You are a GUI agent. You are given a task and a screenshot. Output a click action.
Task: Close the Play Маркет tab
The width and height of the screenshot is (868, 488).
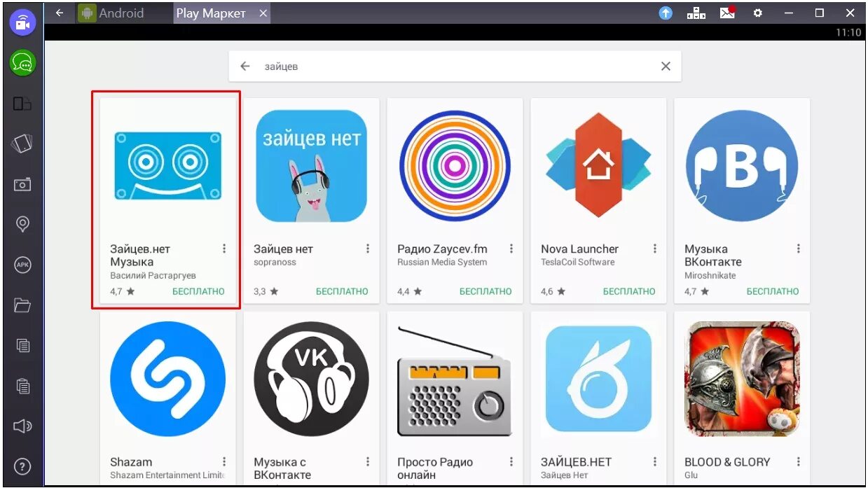pyautogui.click(x=263, y=13)
